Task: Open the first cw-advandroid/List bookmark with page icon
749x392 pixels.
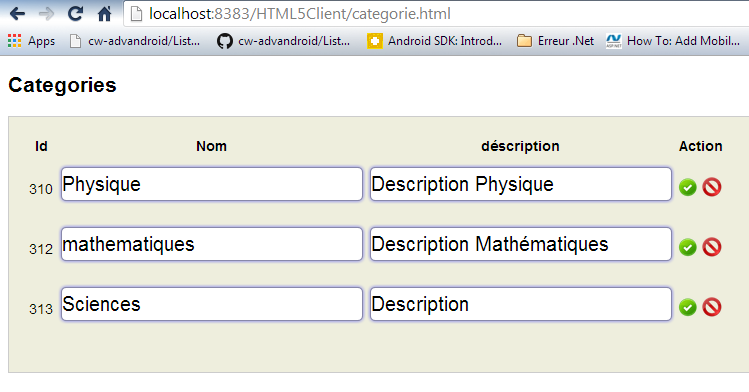Action: pos(135,41)
